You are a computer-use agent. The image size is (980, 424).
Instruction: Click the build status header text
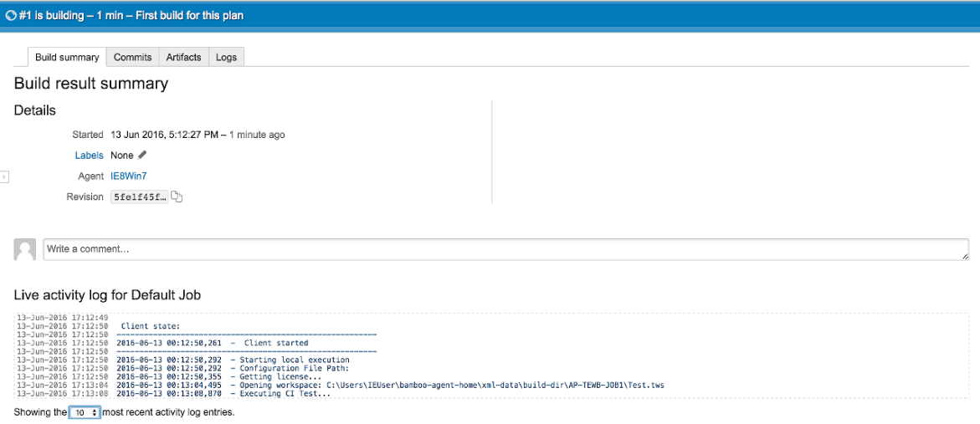click(131, 16)
